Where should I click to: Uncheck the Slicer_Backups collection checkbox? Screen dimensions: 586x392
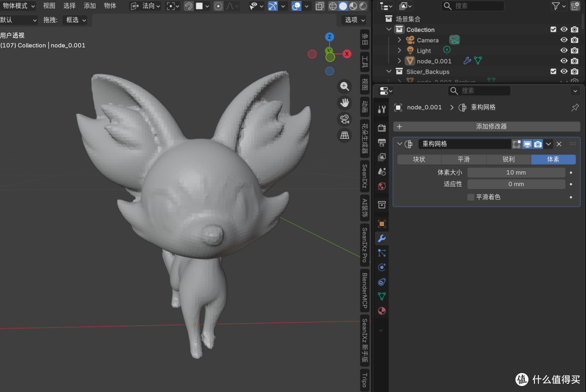click(x=553, y=72)
